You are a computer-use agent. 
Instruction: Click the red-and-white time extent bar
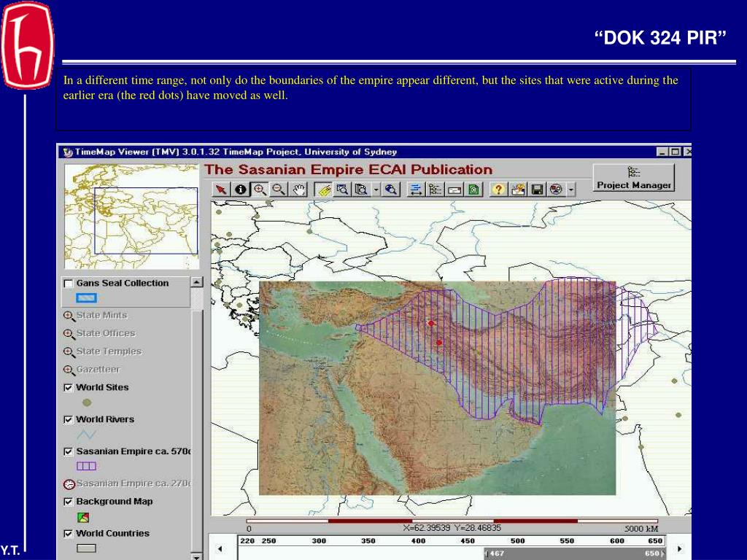click(x=452, y=521)
